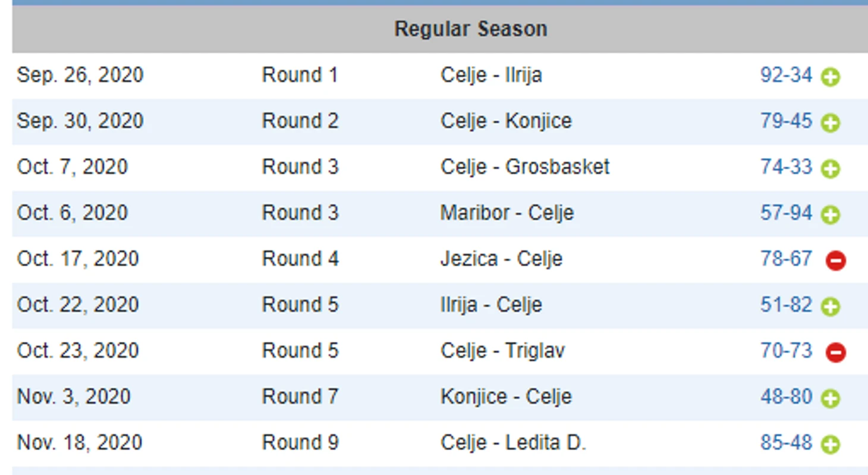Screen dimensions: 868x475
Task: Click green plus icon for Celje - Ilrija
Action: click(x=830, y=77)
